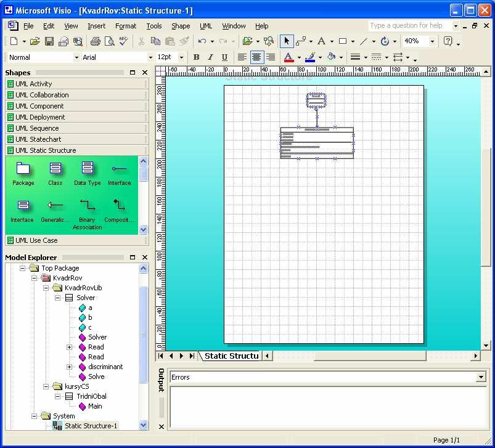Click the Copy icon
The width and height of the screenshot is (495, 448).
click(x=155, y=41)
